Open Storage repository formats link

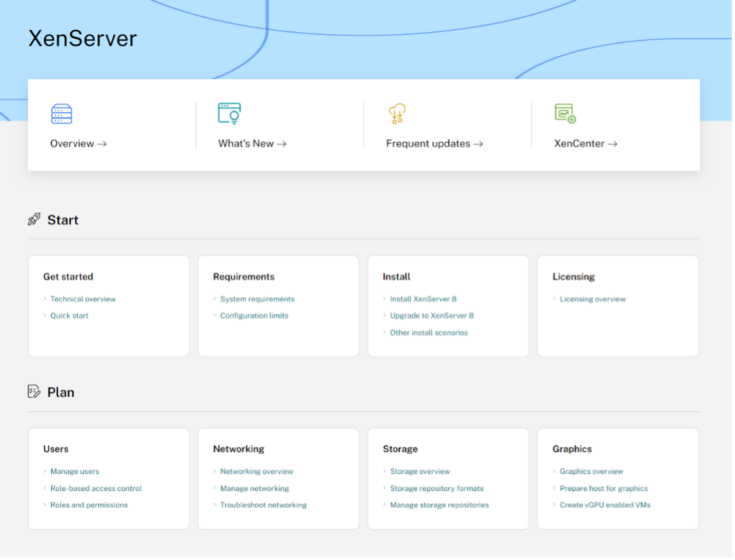click(x=437, y=488)
